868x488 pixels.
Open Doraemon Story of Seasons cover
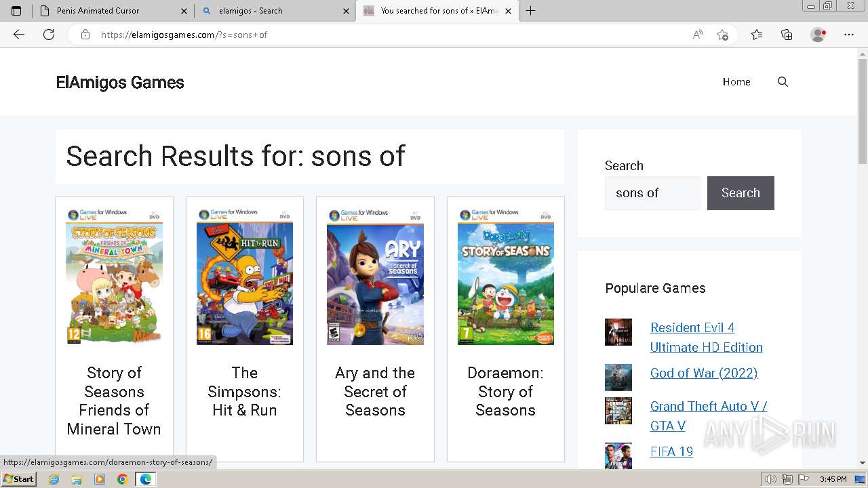pyautogui.click(x=506, y=277)
